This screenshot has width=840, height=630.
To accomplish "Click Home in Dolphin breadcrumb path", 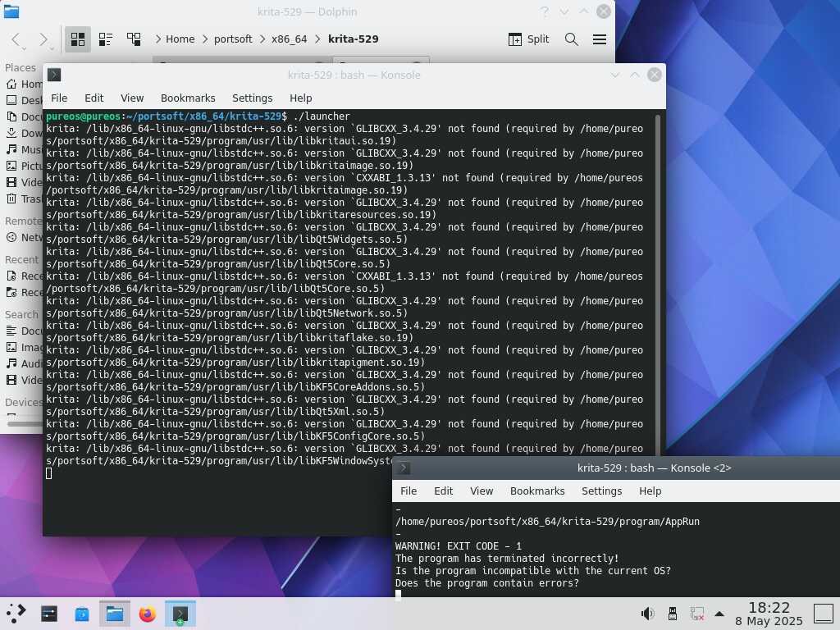I will (180, 39).
